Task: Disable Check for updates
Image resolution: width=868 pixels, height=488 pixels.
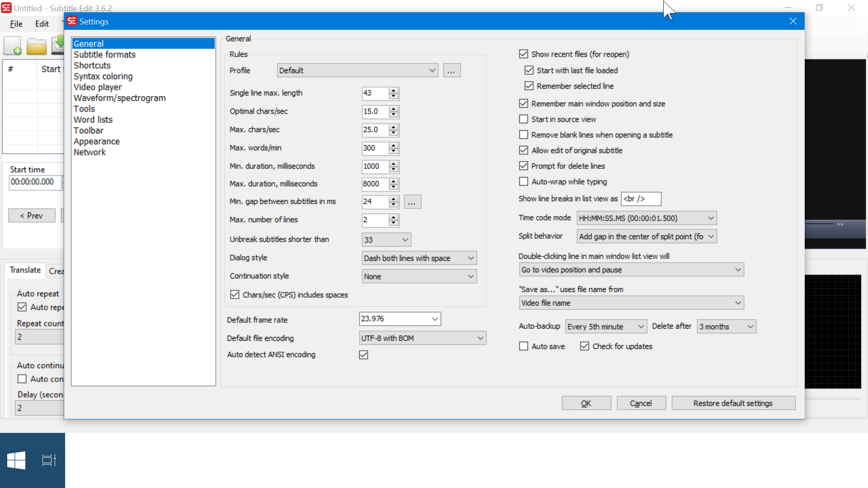Action: 584,346
